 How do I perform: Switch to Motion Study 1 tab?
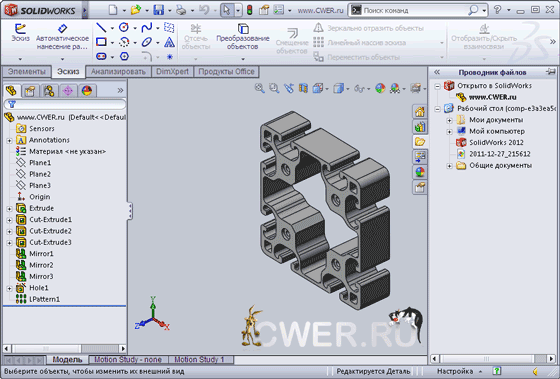click(x=199, y=359)
